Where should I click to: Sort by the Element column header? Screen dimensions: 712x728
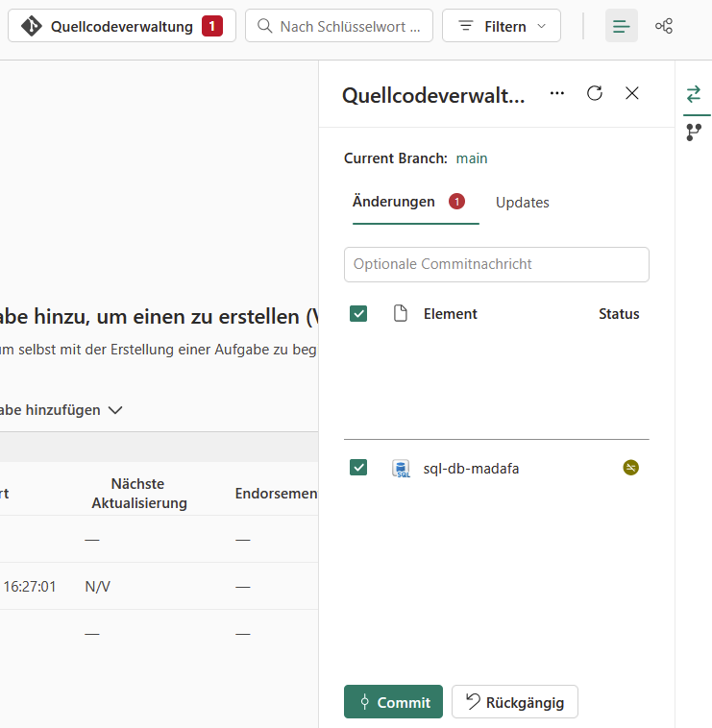tap(450, 314)
